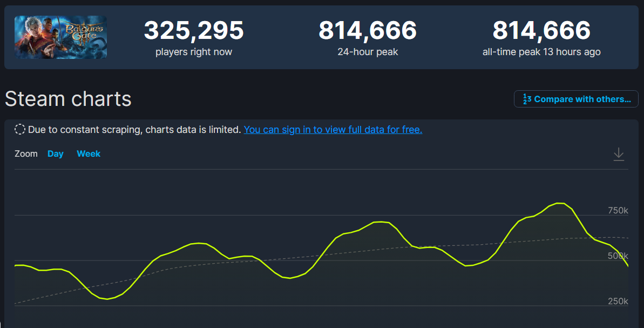
Task: Open sign in to view full data link
Action: (x=333, y=130)
